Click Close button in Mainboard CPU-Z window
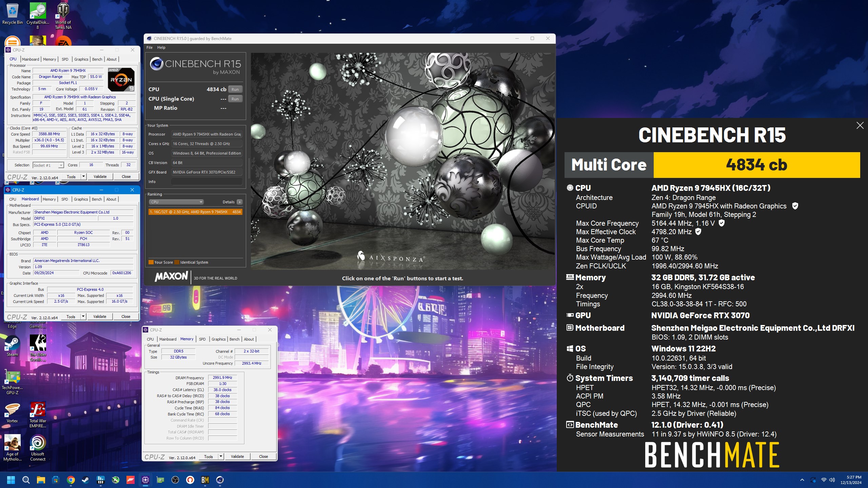The width and height of the screenshot is (868, 488). pyautogui.click(x=126, y=317)
